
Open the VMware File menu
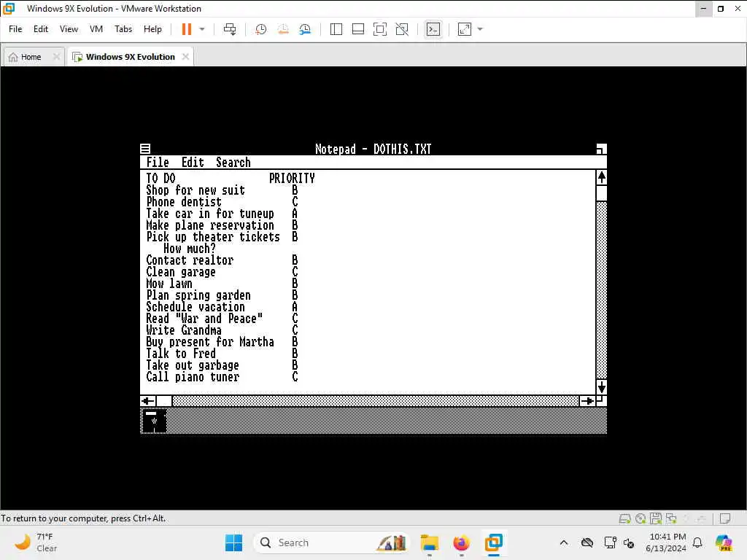point(15,29)
